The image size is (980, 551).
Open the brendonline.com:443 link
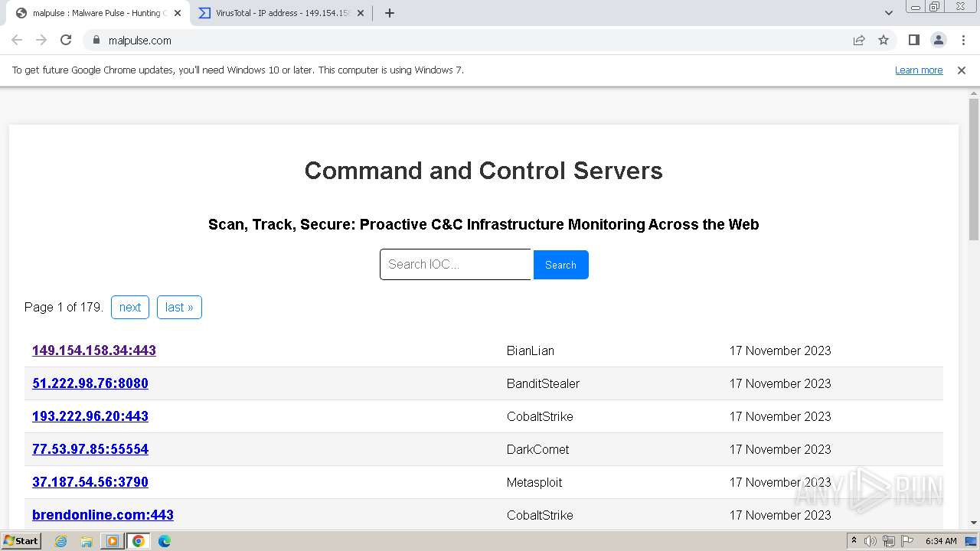click(x=103, y=515)
